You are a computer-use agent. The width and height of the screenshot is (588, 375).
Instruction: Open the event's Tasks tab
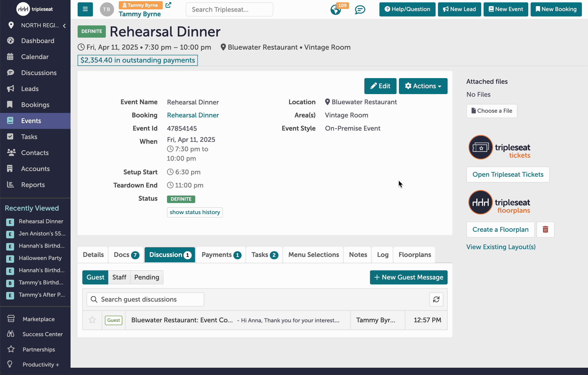[264, 255]
